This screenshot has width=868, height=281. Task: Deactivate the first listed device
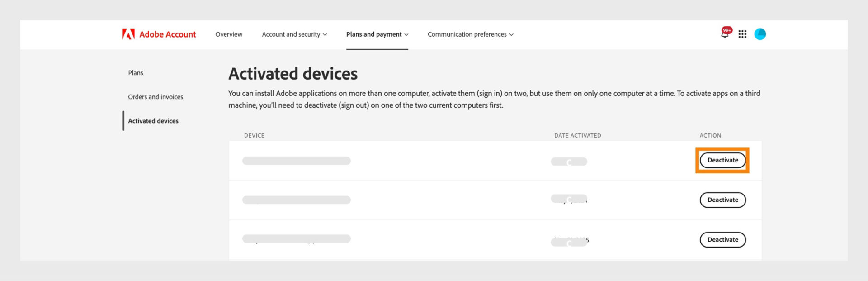click(x=722, y=160)
